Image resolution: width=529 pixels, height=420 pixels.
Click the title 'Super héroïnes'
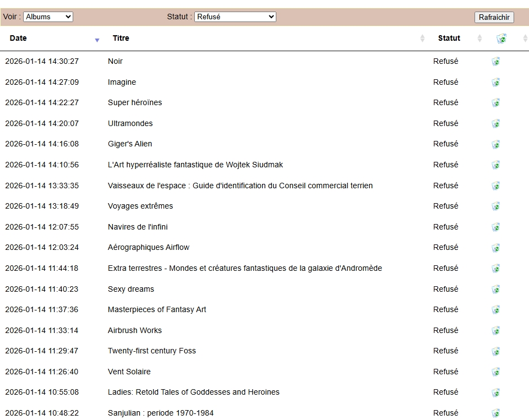[135, 102]
